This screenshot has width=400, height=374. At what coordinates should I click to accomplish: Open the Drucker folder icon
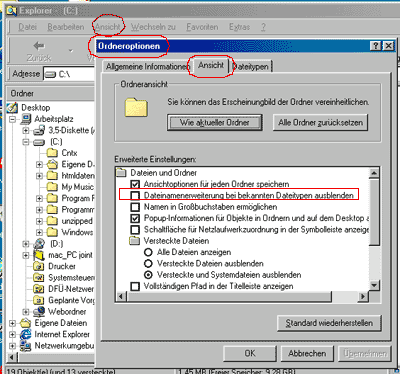click(x=39, y=266)
